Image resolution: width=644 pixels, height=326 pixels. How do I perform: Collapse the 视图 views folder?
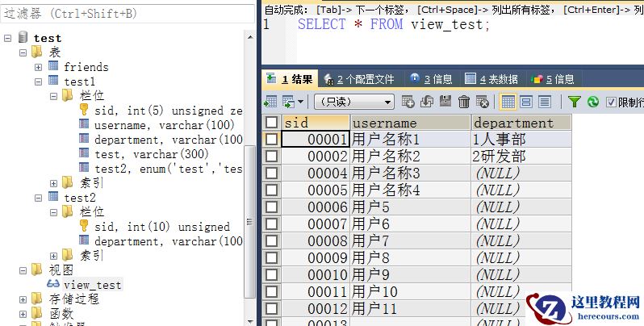pyautogui.click(x=23, y=270)
